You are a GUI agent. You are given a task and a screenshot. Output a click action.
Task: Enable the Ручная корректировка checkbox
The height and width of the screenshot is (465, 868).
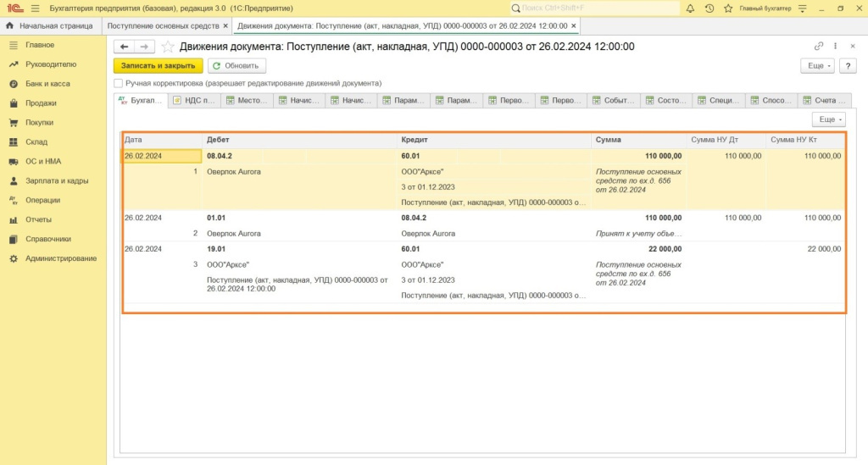coord(119,84)
